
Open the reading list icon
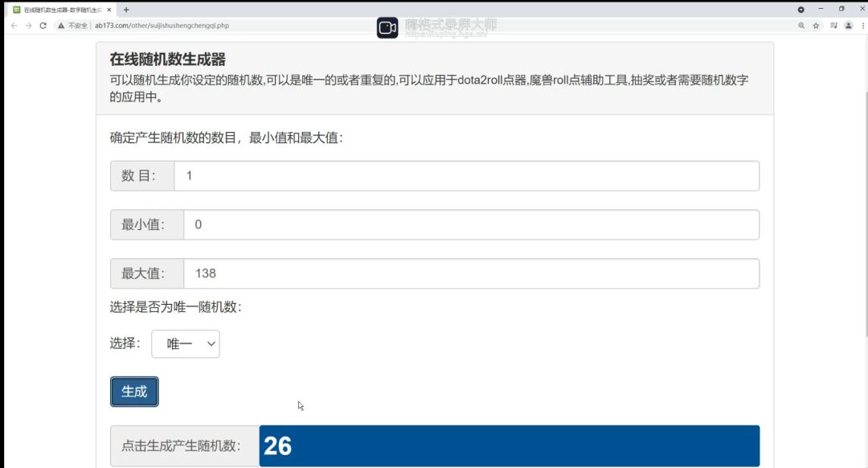point(833,26)
